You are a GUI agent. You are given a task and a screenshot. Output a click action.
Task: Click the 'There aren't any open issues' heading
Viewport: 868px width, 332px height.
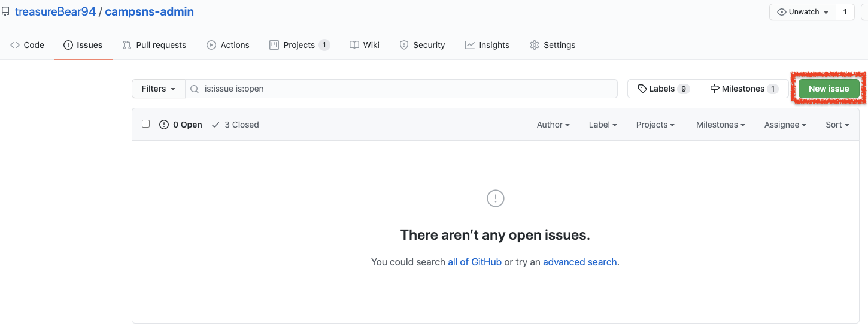tap(495, 235)
